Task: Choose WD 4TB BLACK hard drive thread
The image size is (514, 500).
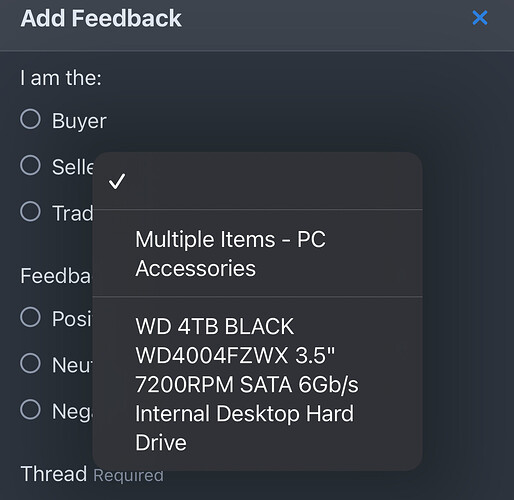Action: coord(257,384)
